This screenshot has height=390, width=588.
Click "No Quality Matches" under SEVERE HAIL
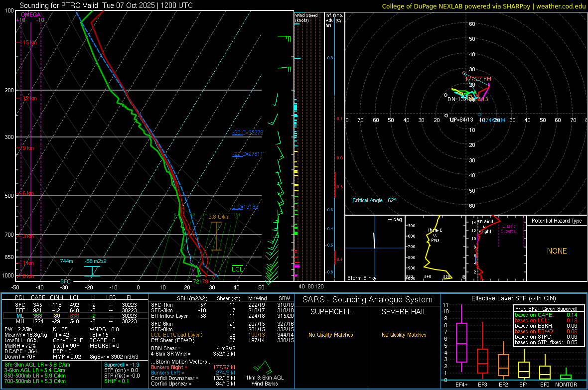404,335
